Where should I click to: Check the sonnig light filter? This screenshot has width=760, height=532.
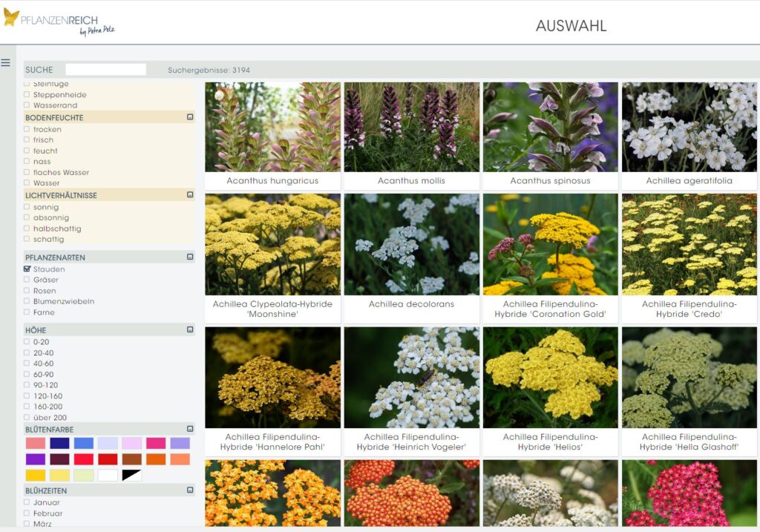point(27,207)
